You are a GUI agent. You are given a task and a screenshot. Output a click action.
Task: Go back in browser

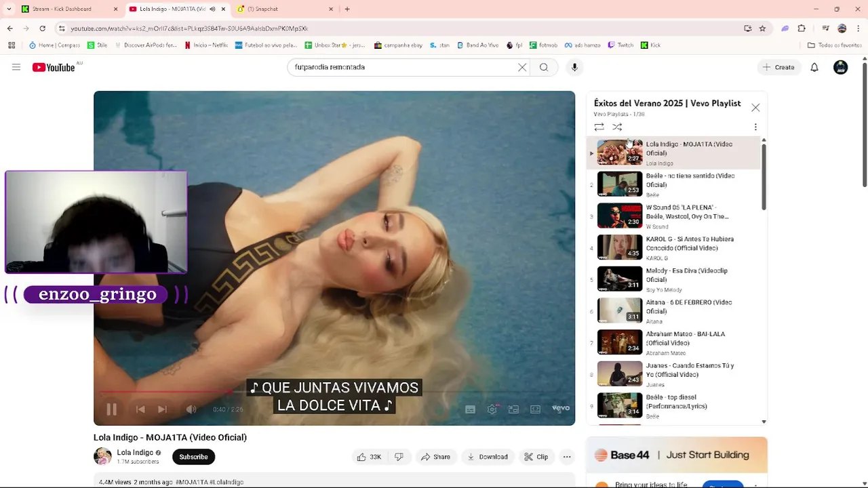pyautogui.click(x=9, y=28)
